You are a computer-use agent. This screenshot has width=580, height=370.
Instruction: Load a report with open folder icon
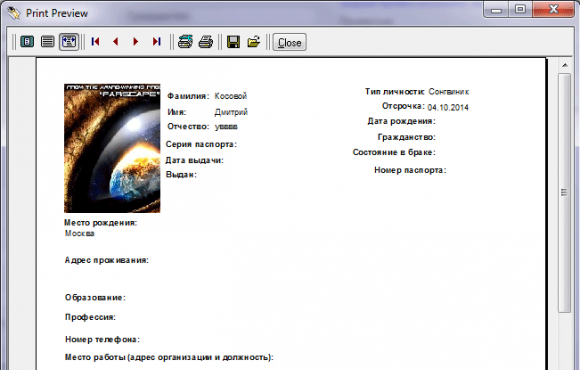coord(254,41)
